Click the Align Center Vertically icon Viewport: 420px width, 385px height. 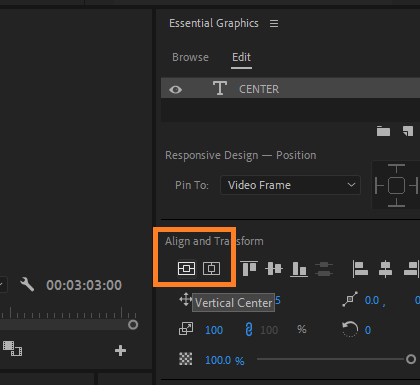point(274,269)
